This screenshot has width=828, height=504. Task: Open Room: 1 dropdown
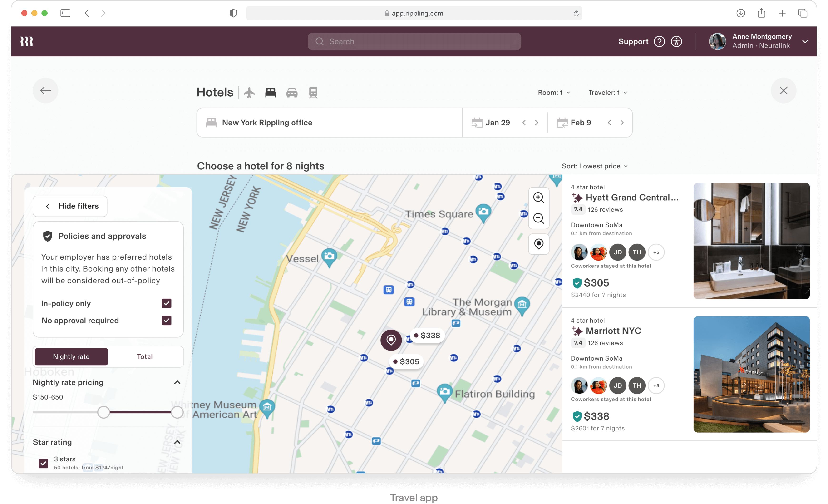(554, 92)
